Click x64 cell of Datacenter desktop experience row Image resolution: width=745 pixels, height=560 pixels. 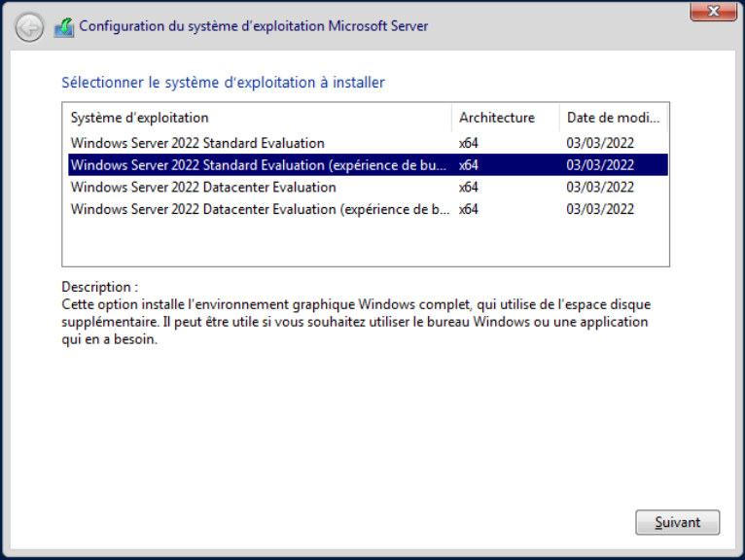tap(469, 209)
